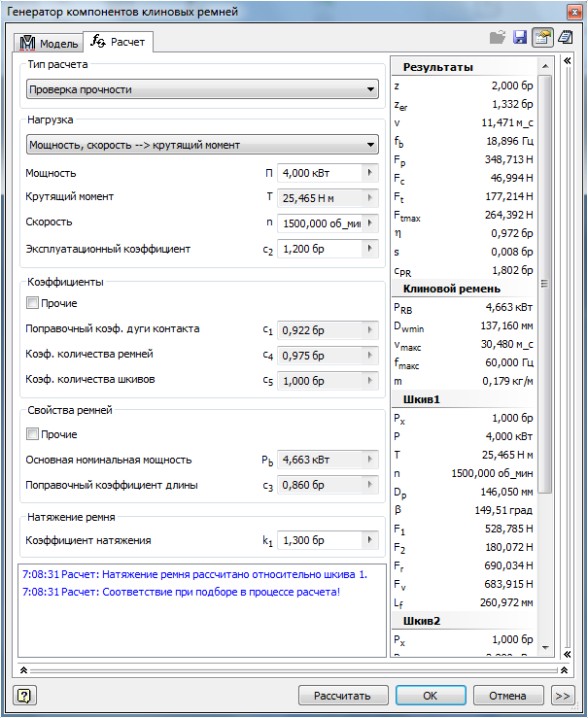Select the m 0,179 кг/м result row

point(464,381)
